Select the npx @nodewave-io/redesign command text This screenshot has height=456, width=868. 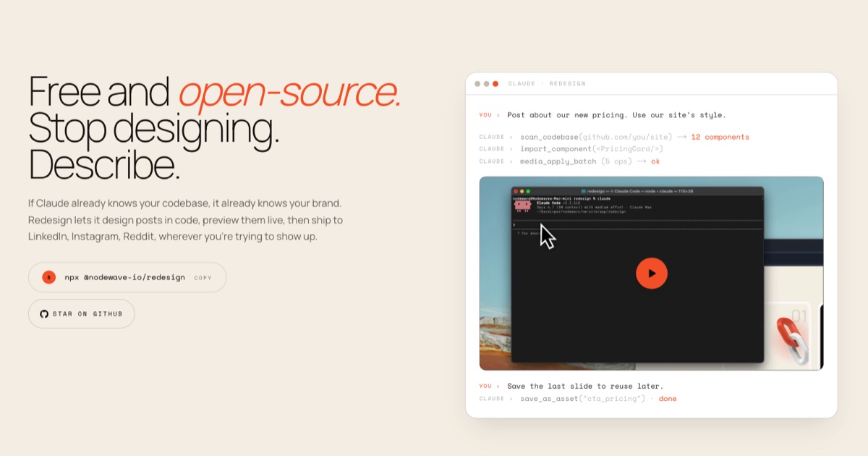125,277
